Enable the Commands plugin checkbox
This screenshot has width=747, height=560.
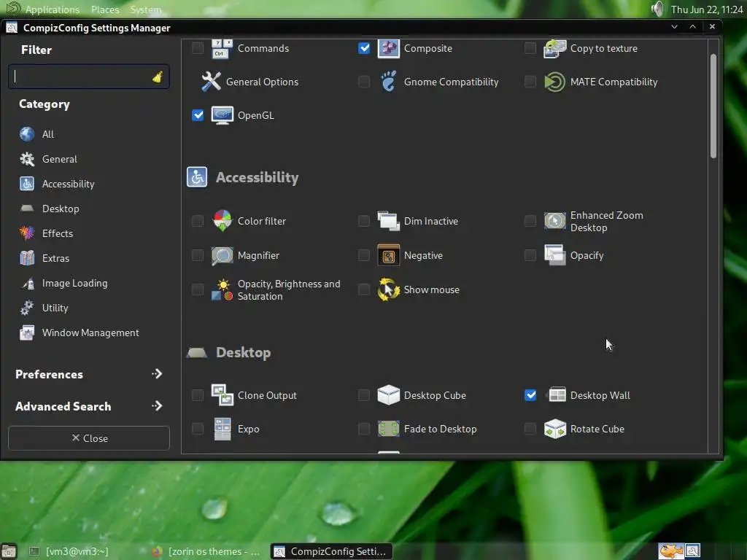(x=197, y=48)
